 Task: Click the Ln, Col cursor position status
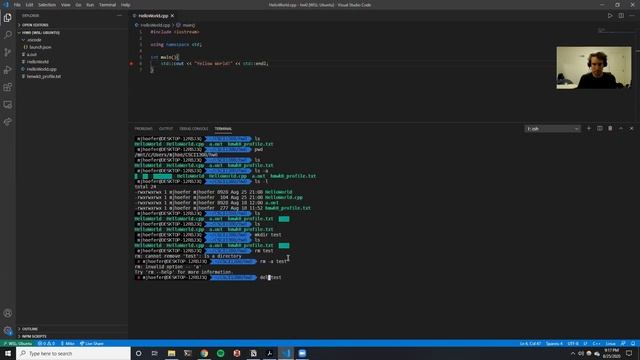(530, 344)
